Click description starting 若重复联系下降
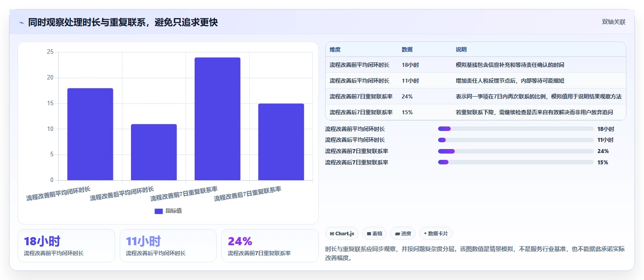The width and height of the screenshot is (644, 280). 534,112
